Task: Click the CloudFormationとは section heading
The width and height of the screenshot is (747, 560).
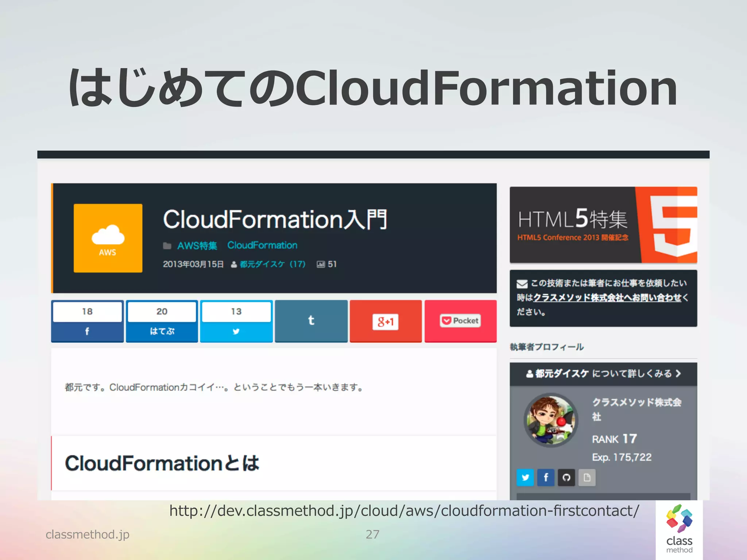Action: coord(162,463)
